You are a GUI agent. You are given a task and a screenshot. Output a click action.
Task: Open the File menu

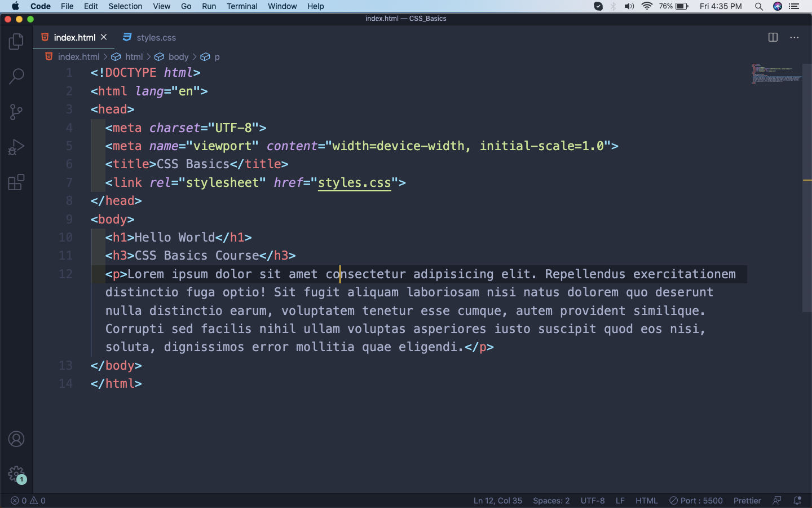67,6
